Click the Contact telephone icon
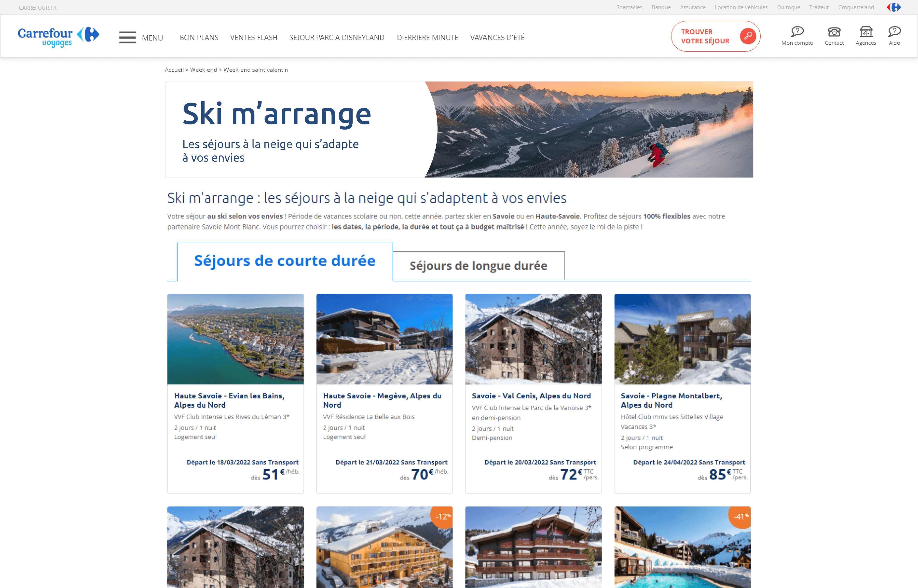The width and height of the screenshot is (918, 588). click(x=834, y=31)
